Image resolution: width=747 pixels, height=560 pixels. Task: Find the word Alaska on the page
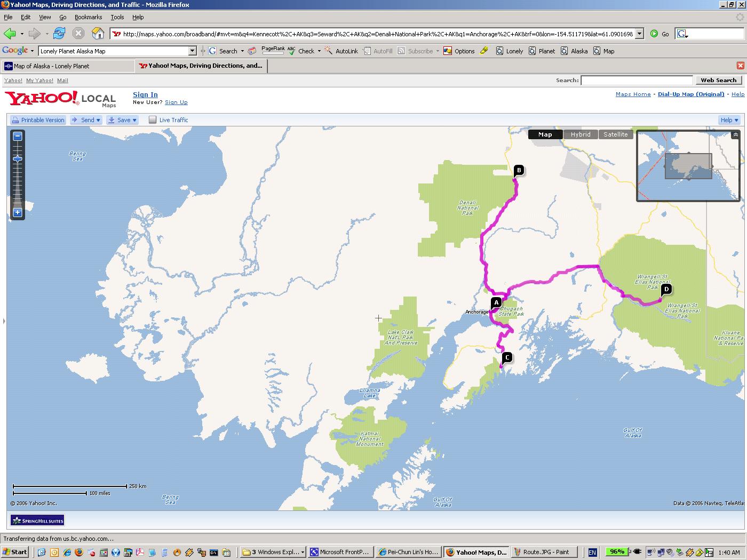pyautogui.click(x=574, y=51)
